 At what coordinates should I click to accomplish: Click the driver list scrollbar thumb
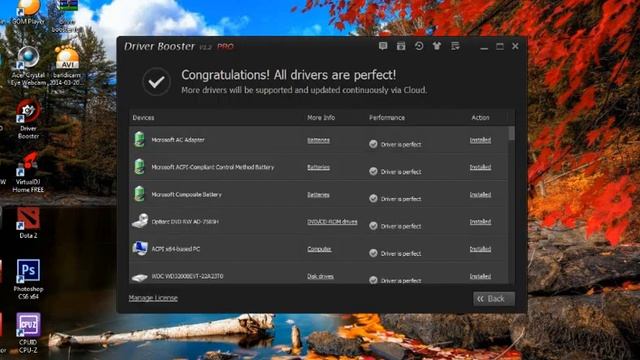tap(511, 133)
